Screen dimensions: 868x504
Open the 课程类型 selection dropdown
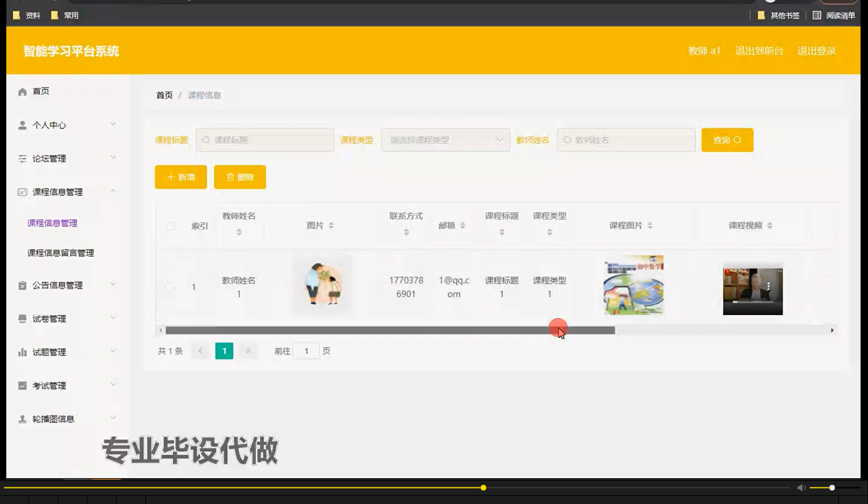click(445, 139)
